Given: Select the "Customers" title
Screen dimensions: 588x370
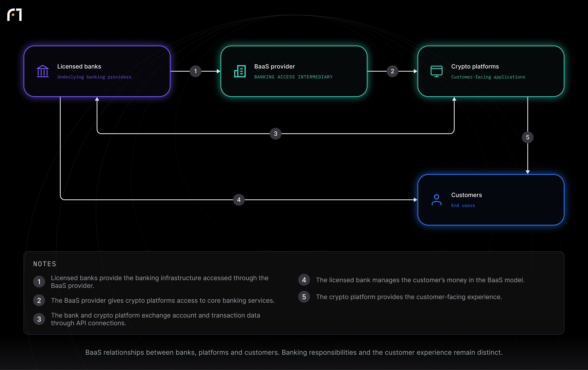Looking at the screenshot, I should click(466, 195).
